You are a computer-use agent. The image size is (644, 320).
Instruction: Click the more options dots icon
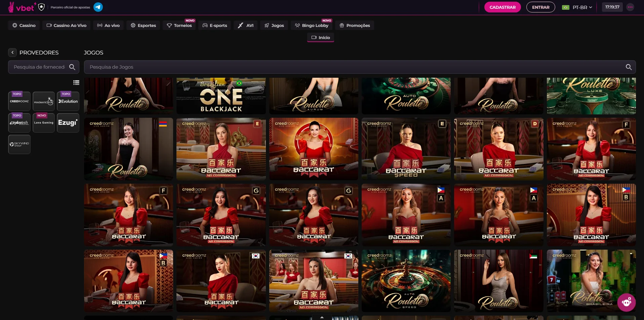tap(630, 7)
